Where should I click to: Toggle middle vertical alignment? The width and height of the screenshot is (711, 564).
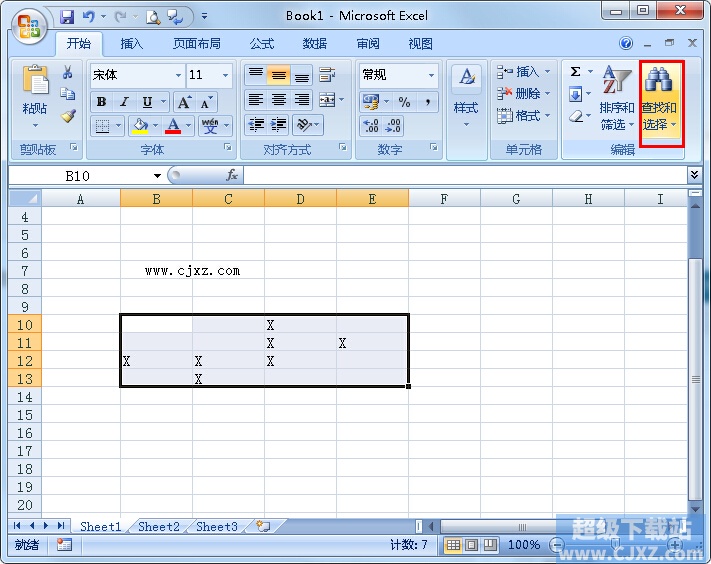(278, 75)
